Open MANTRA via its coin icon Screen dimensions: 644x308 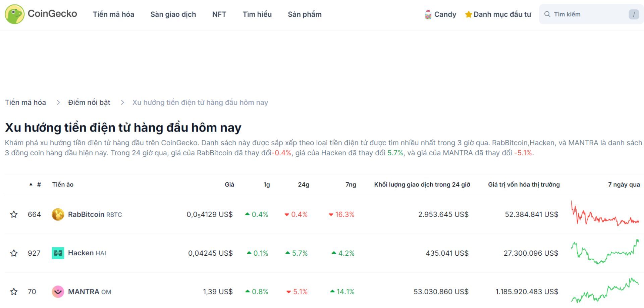pos(58,292)
